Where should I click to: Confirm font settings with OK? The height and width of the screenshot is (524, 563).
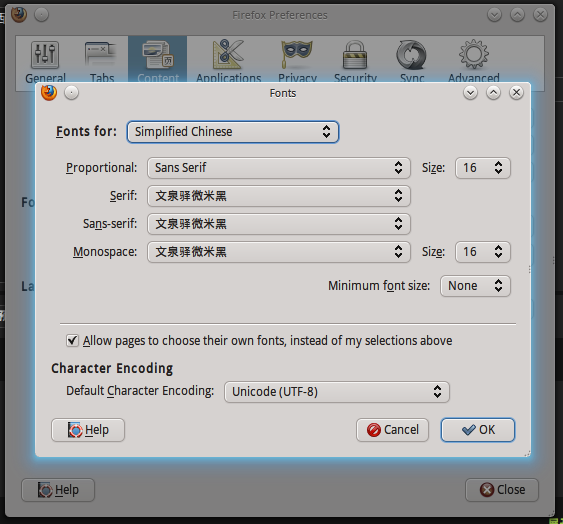(x=478, y=430)
